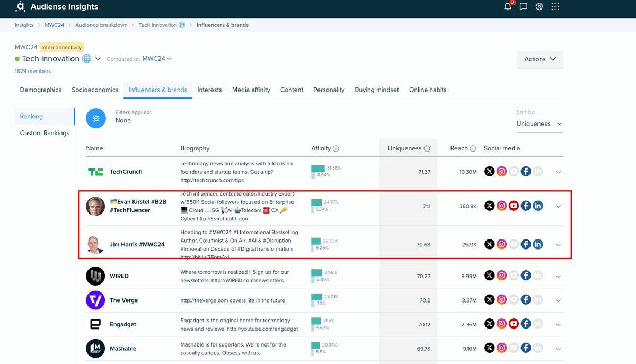Switch to the Demographics tab
The width and height of the screenshot is (636, 364).
pyautogui.click(x=41, y=90)
